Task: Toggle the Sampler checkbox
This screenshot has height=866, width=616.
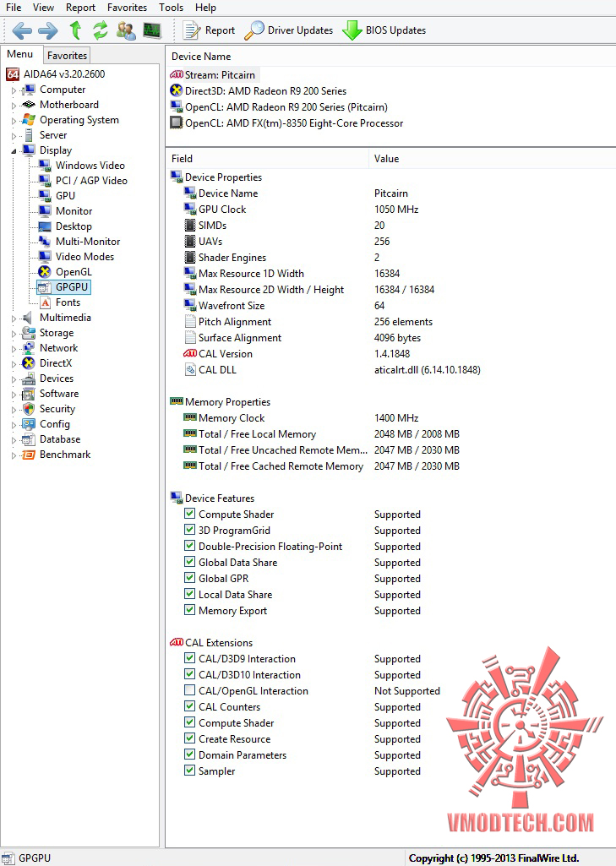Action: click(x=189, y=771)
